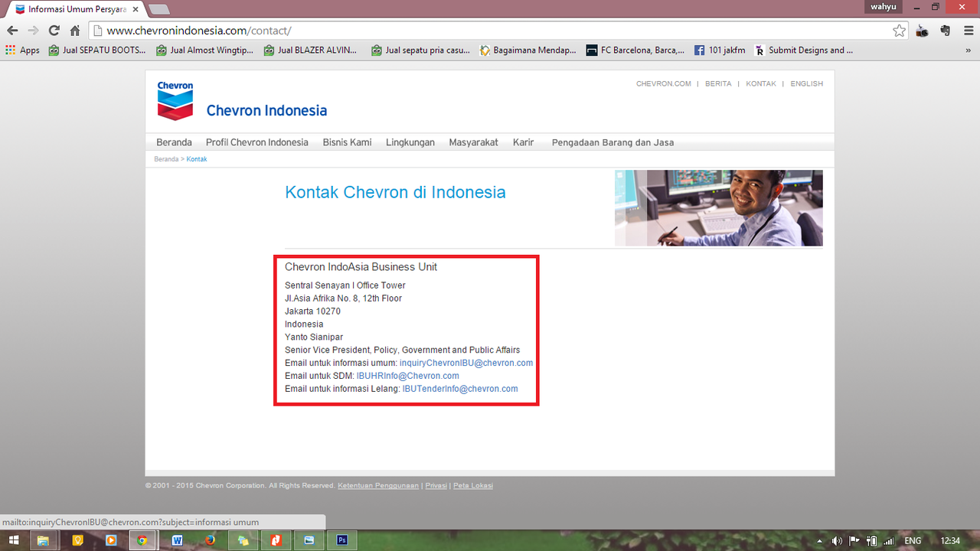Open the 'Peta Lokasi' footer link

(x=472, y=486)
